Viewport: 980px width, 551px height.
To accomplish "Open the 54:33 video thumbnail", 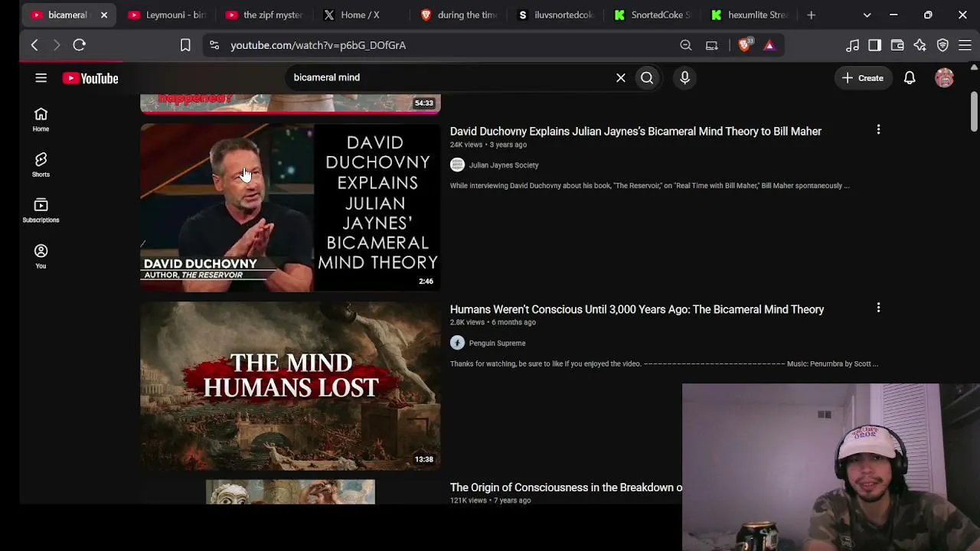I will [x=290, y=103].
